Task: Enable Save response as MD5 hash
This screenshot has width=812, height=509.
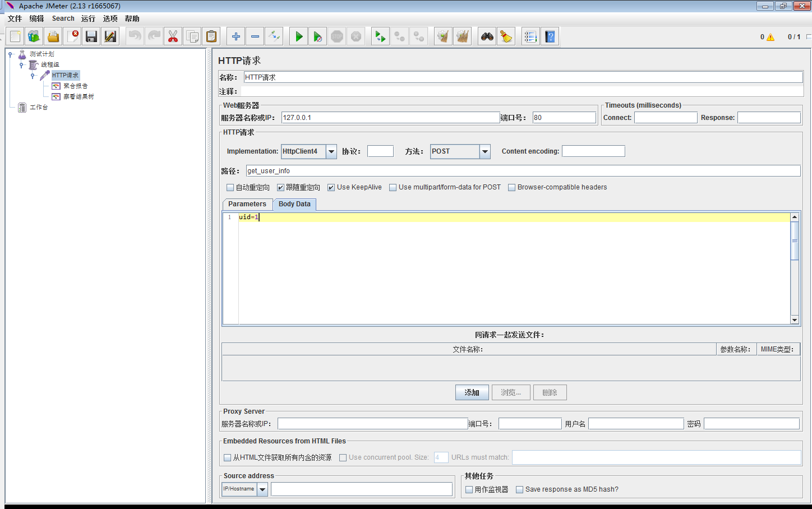Action: [520, 489]
